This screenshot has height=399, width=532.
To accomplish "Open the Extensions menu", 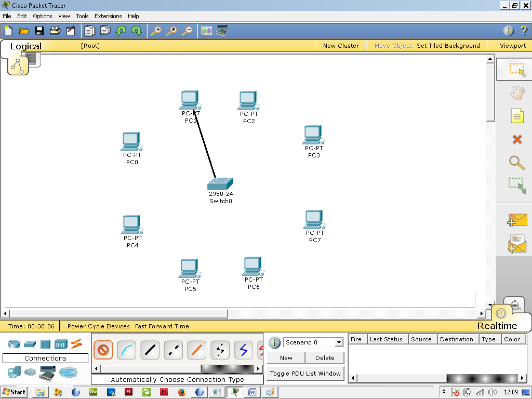I will (x=108, y=16).
